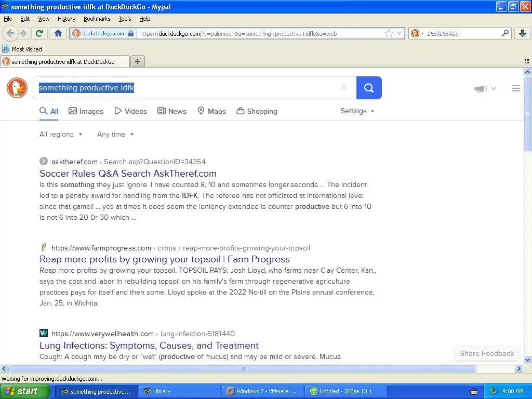
Task: Open the hamburger side menu
Action: coord(516,88)
